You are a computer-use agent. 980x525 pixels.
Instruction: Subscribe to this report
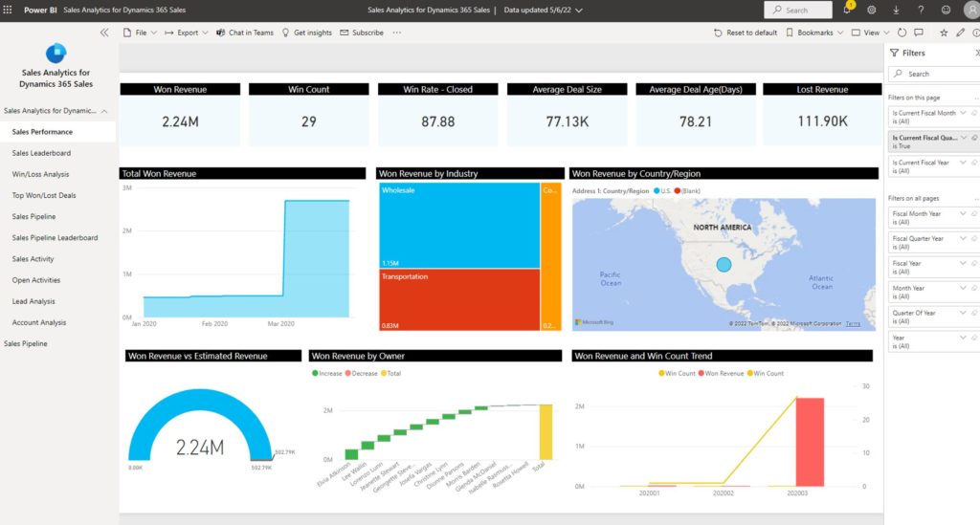361,33
